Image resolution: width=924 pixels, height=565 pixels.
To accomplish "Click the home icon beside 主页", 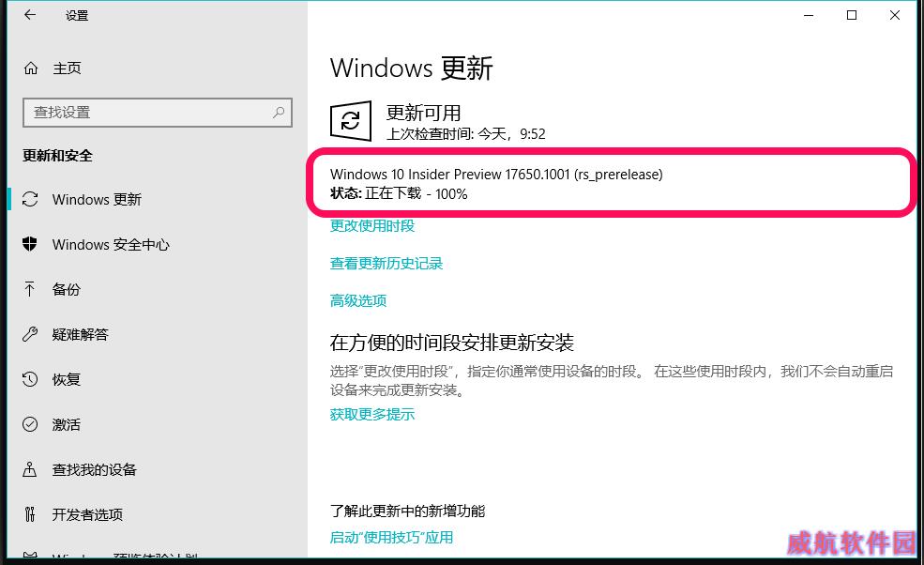I will click(x=31, y=69).
